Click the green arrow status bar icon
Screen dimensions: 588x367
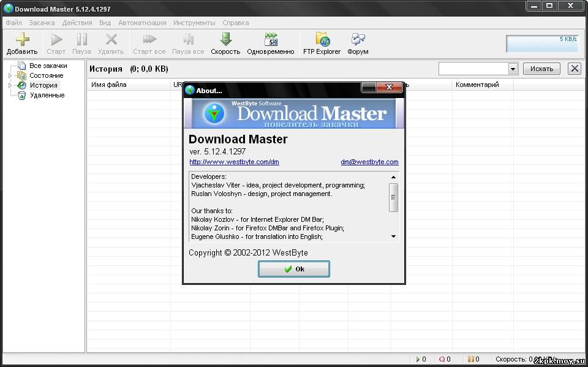pos(418,360)
